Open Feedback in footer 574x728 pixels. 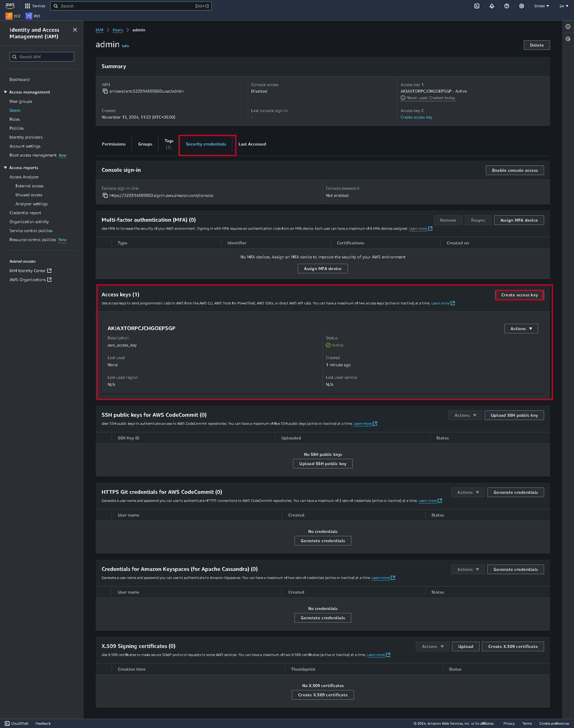[43, 723]
